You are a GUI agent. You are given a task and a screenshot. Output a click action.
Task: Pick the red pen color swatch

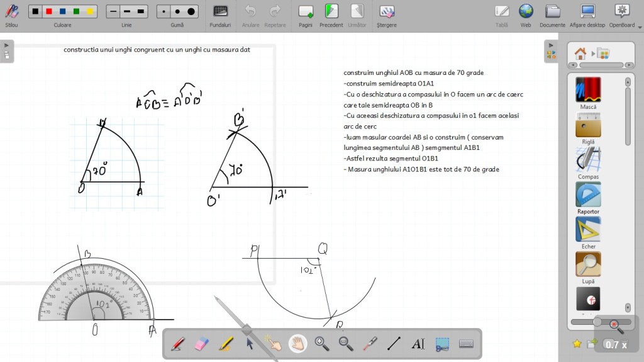click(x=48, y=11)
